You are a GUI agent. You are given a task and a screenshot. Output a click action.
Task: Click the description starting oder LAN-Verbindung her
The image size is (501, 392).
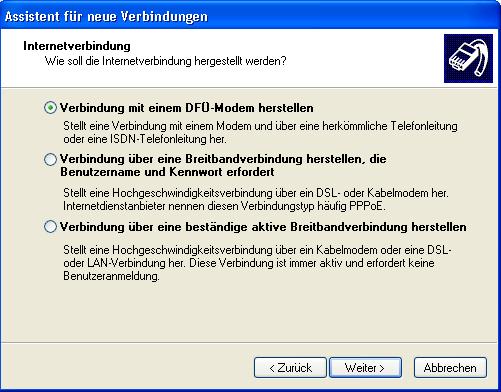click(249, 263)
